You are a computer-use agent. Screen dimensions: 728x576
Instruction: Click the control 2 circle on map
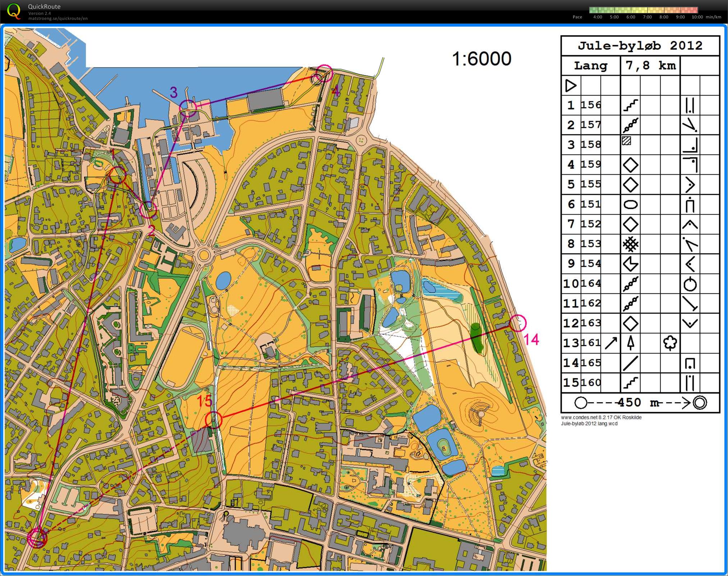148,209
